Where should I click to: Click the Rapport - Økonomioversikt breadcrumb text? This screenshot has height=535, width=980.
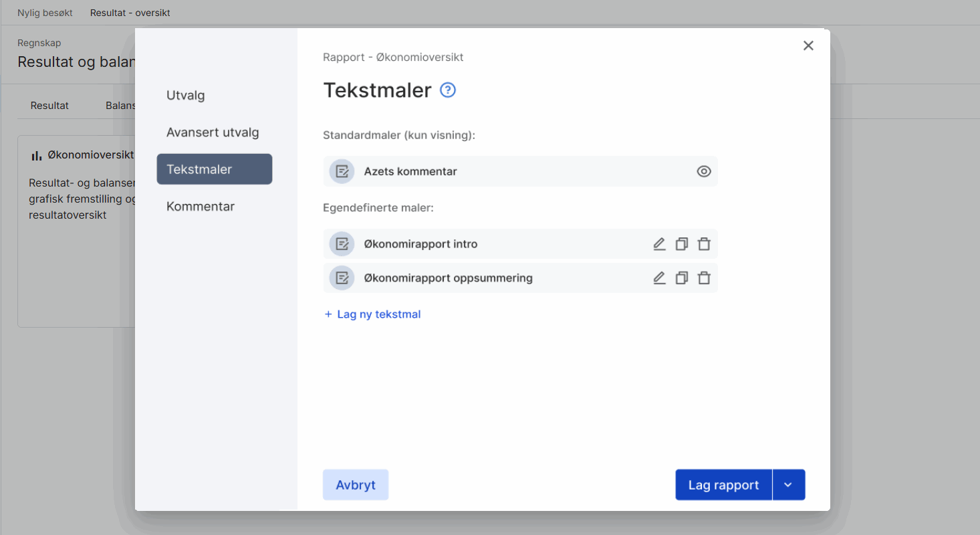point(393,58)
